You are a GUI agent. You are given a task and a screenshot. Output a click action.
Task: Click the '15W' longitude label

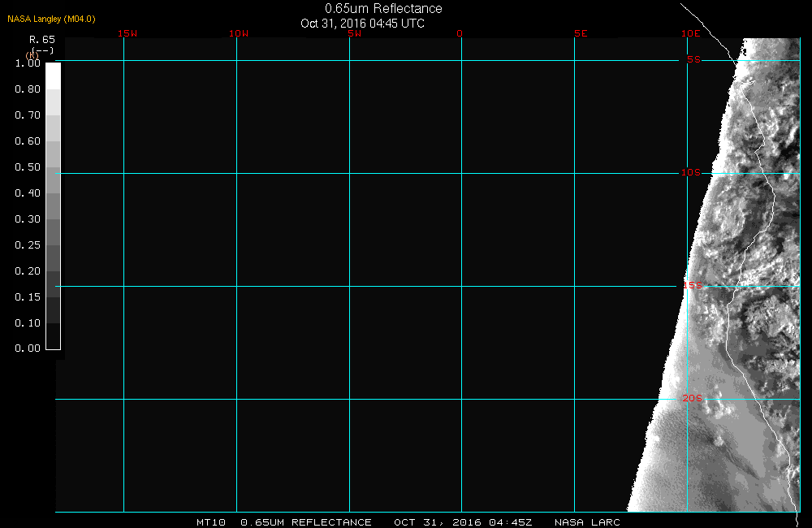tap(127, 33)
